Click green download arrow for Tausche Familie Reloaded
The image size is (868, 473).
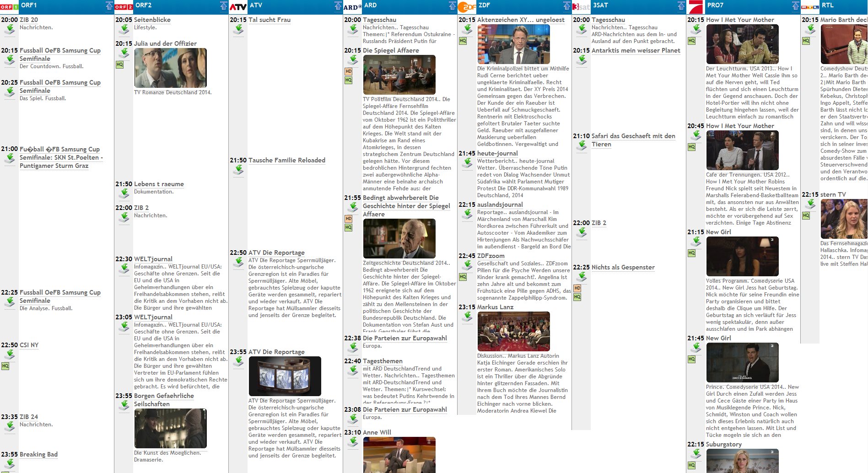pos(238,170)
